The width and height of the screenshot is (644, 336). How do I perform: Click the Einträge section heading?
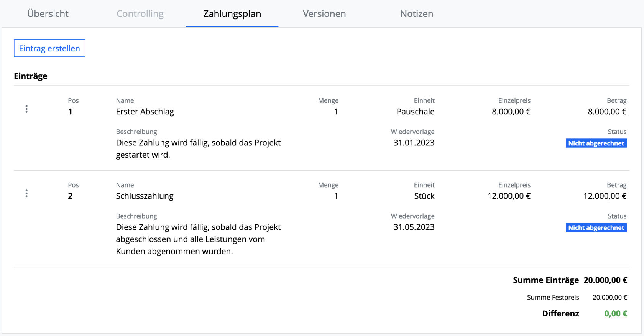pyautogui.click(x=31, y=76)
